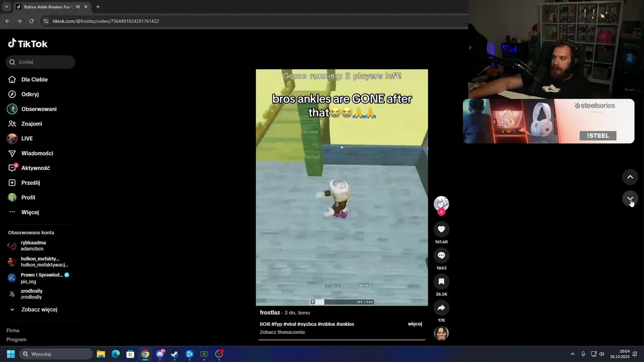The image size is (644, 362).
Task: Click the taskbar Wyszukaj search box
Action: tap(56, 354)
